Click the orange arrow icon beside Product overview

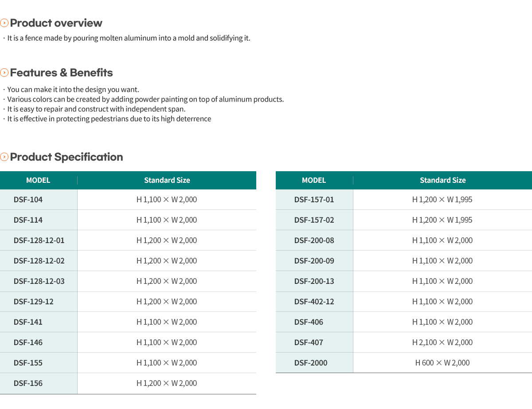[x=4, y=23]
